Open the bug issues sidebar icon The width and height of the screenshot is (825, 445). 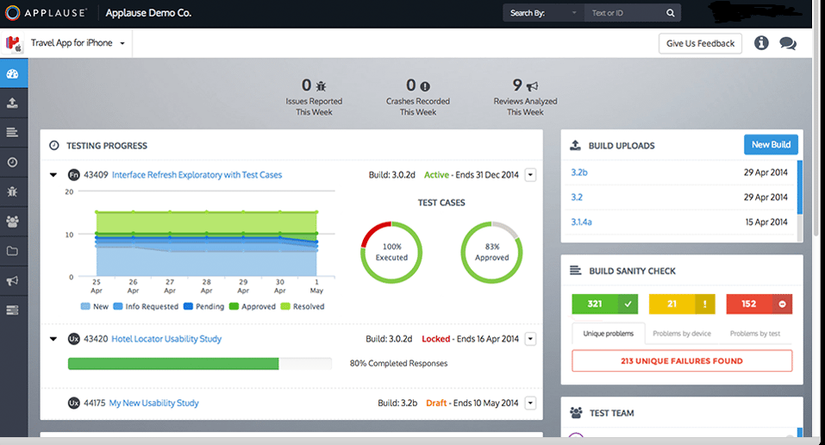13,191
